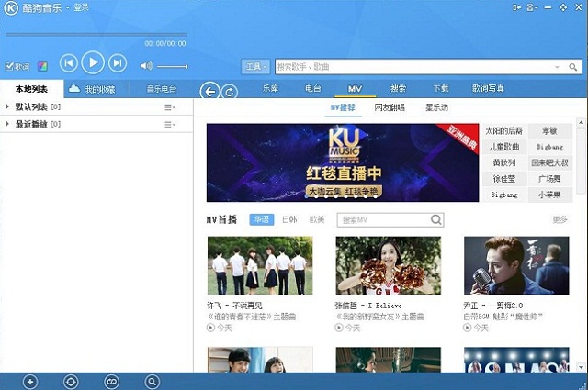Add songs with bottom plus icon
The height and width of the screenshot is (390, 588).
tap(30, 382)
